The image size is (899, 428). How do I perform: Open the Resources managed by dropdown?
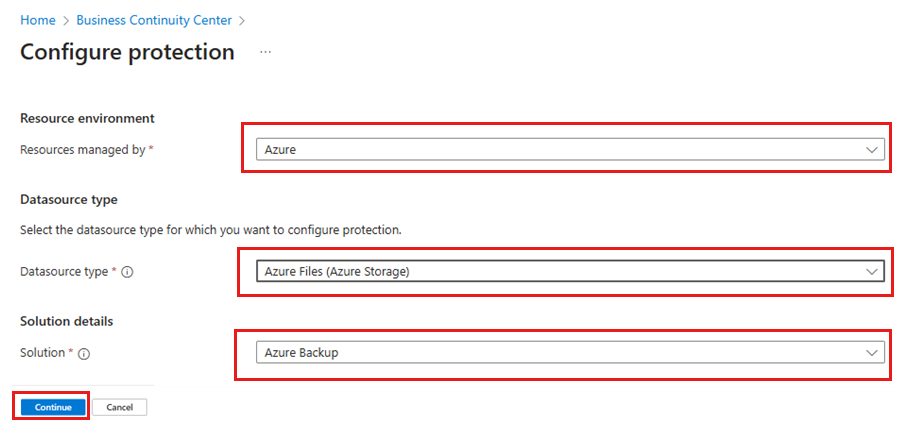(x=570, y=150)
